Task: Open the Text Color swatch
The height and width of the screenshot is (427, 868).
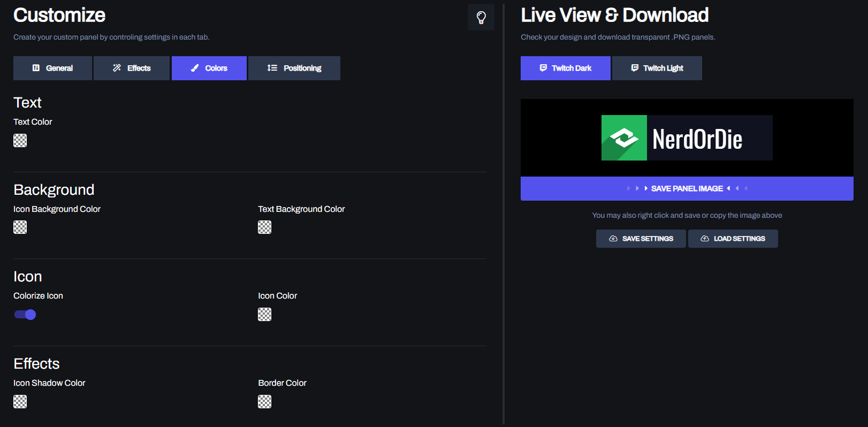Action: [x=20, y=140]
